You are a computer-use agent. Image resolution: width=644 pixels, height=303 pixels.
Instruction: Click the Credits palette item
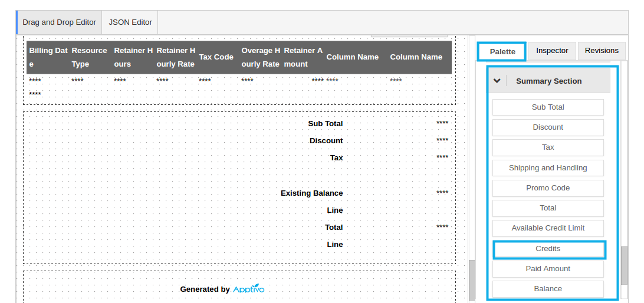548,249
